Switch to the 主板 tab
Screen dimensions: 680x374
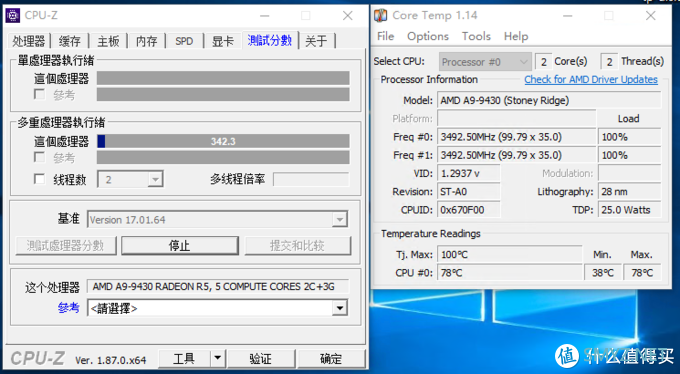point(108,41)
